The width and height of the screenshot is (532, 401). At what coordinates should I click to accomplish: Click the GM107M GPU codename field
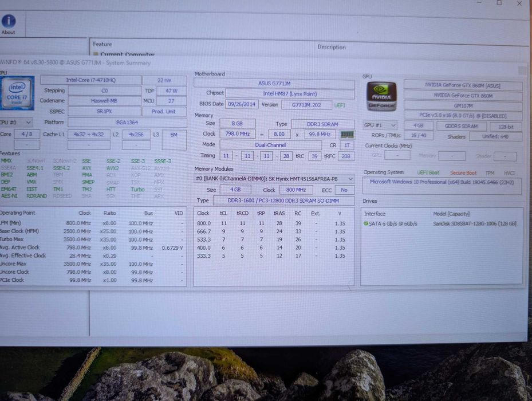(x=463, y=106)
